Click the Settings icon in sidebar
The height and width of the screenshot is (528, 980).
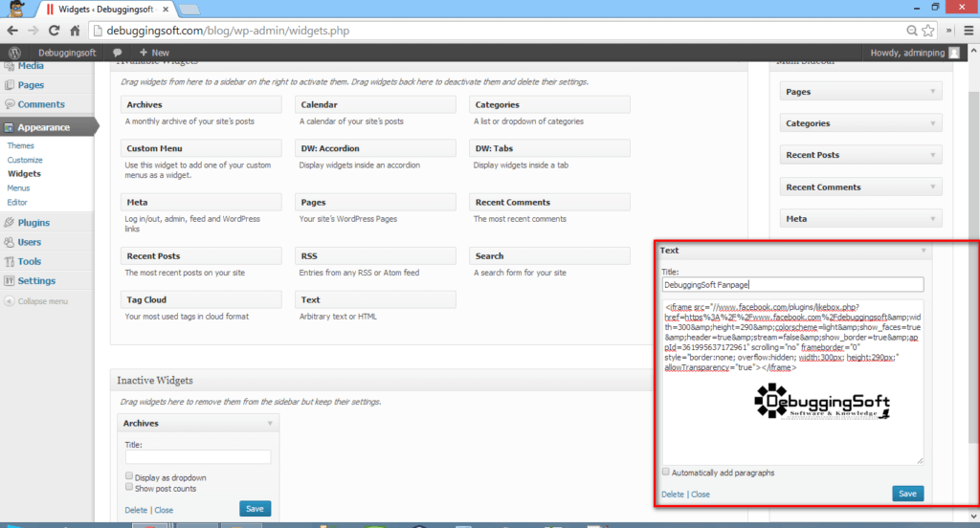pos(10,280)
